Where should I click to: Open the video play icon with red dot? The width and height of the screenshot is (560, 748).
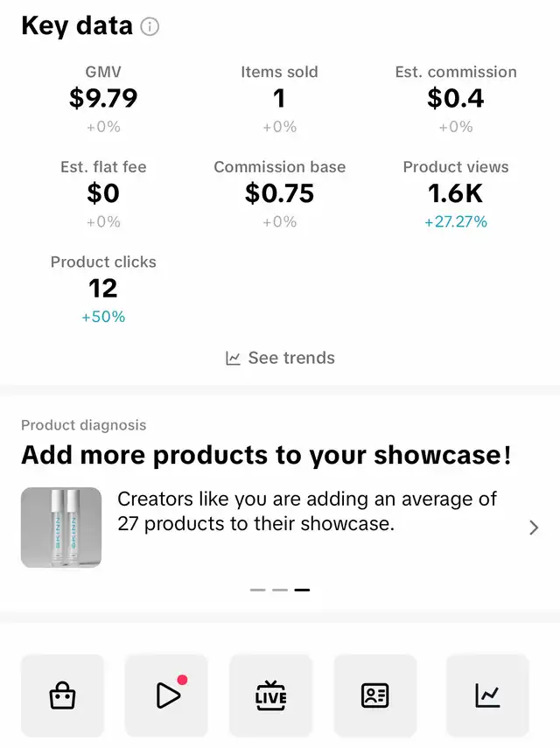pyautogui.click(x=166, y=696)
